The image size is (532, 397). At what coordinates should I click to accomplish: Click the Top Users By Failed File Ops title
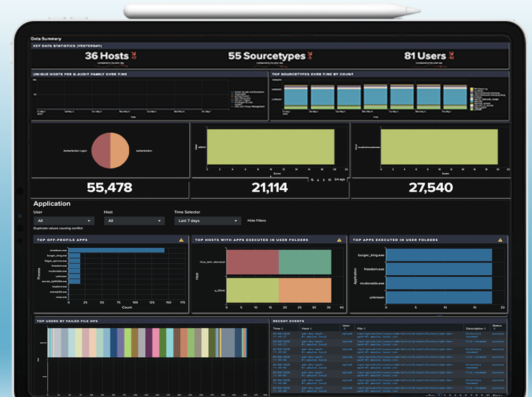pyautogui.click(x=67, y=320)
